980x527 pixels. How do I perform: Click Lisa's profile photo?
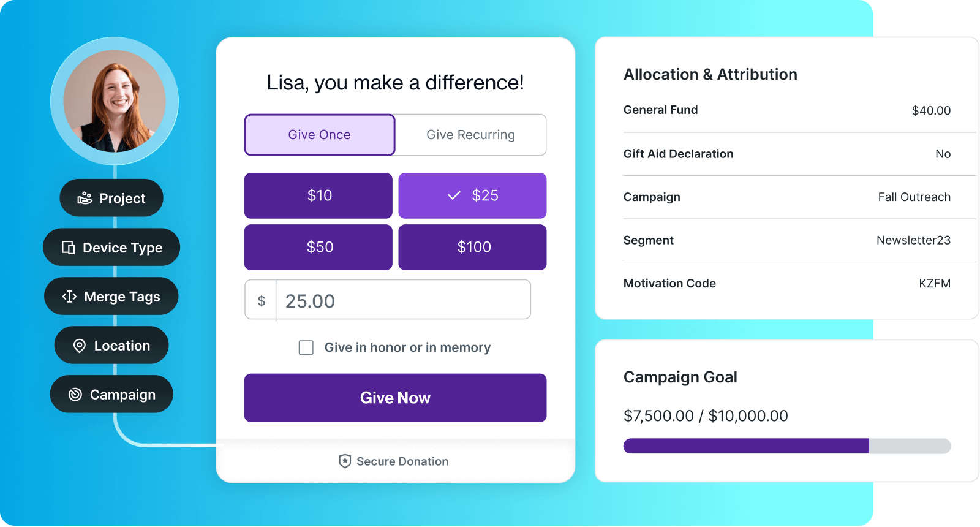[x=115, y=101]
